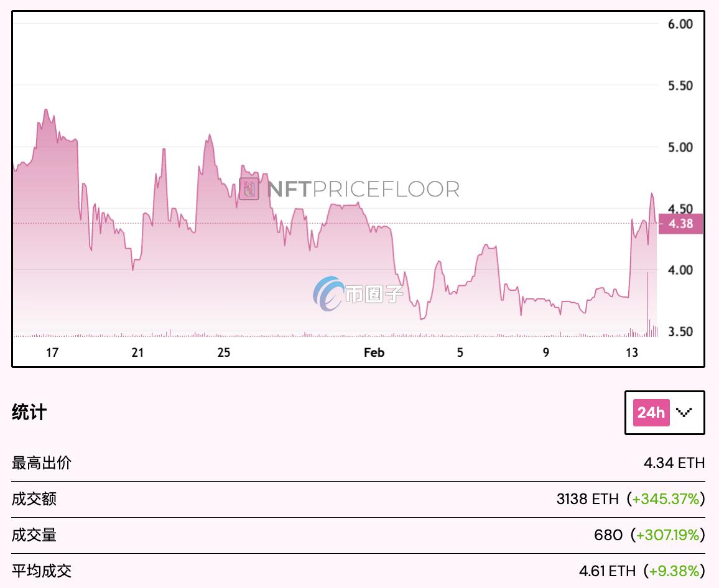Click the 13 date tick label
Image resolution: width=719 pixels, height=588 pixels.
coord(632,352)
